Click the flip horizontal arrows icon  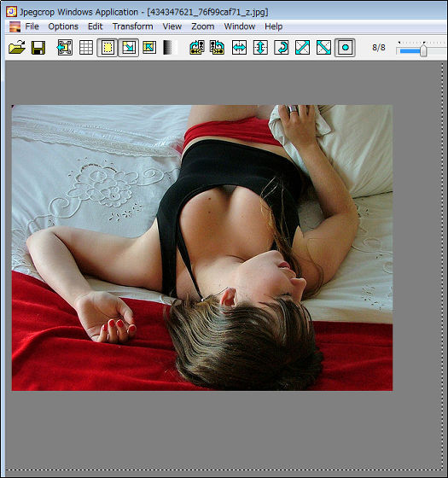click(x=239, y=48)
